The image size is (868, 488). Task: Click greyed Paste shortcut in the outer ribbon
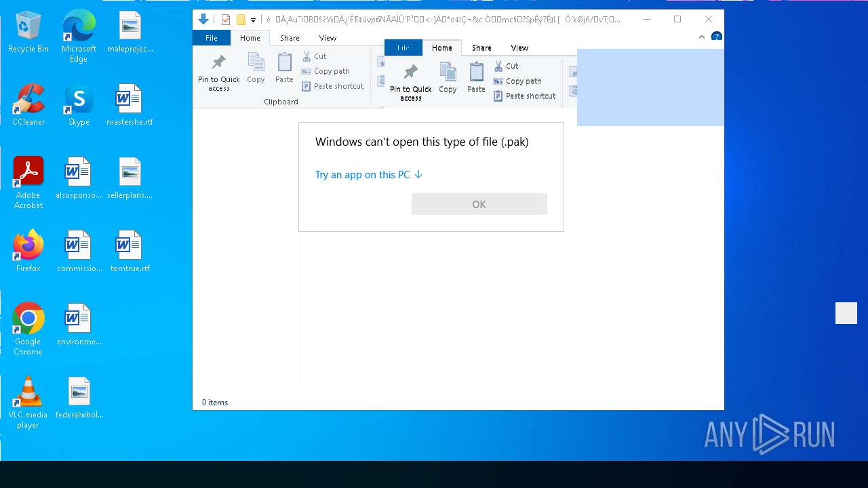pos(333,86)
